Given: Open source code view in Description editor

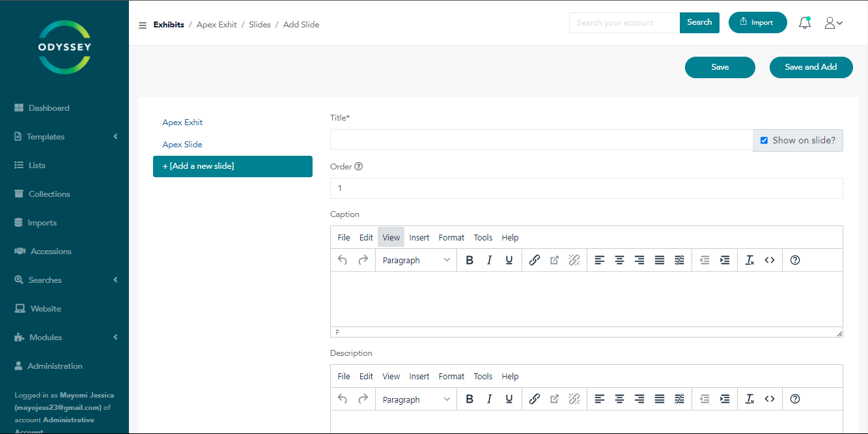Looking at the screenshot, I should click(770, 399).
